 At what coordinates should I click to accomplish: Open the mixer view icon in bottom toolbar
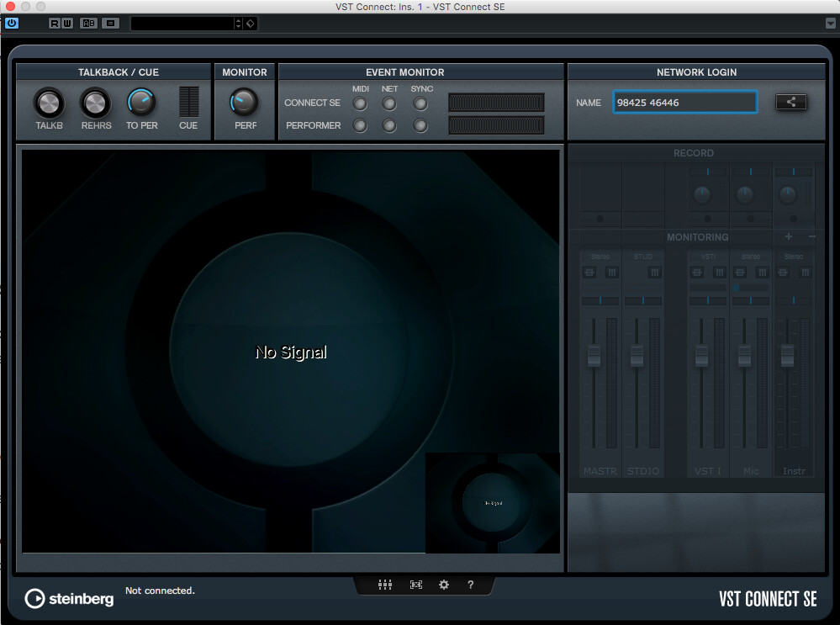point(384,585)
